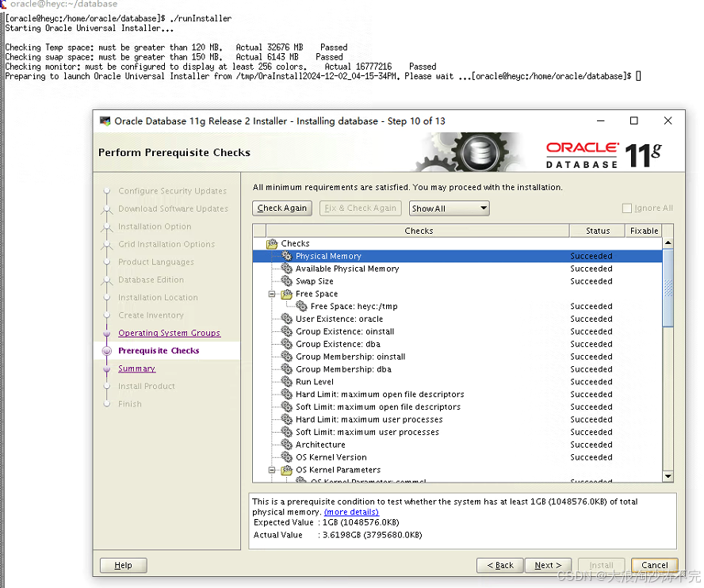Screen dimensions: 704x588
Task: Click Succeeded status for Available Physical Memory
Action: (x=591, y=269)
